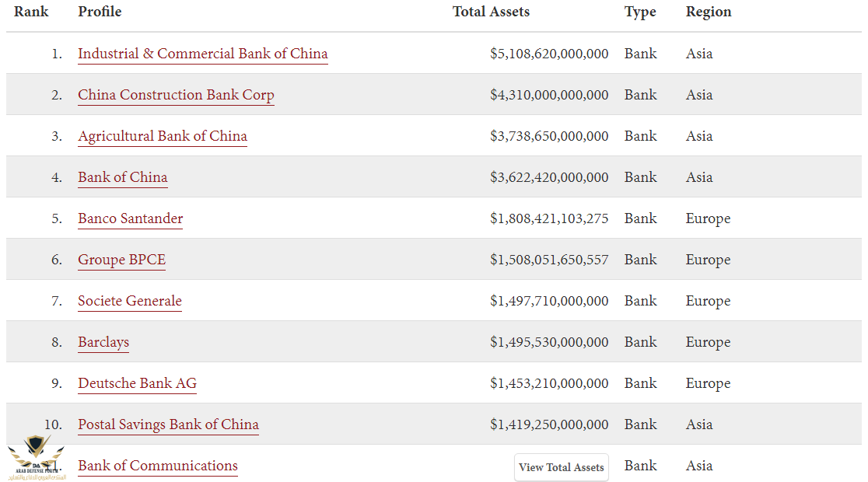
Task: Open the Groupe BPCE profile
Action: pyautogui.click(x=121, y=260)
